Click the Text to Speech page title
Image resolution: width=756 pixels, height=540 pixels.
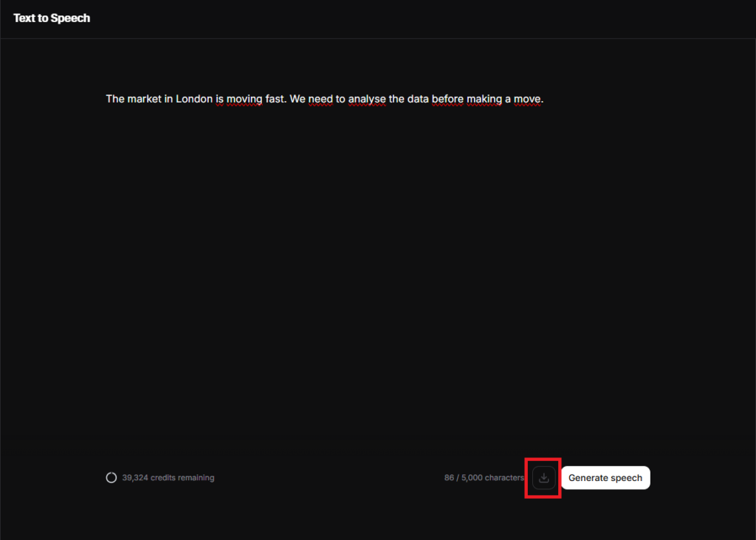[52, 18]
